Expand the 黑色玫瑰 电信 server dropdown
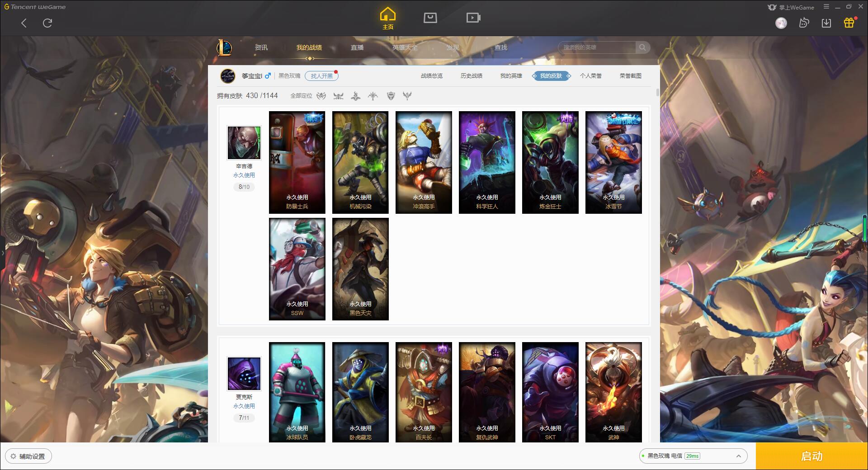This screenshot has width=868, height=470. (693, 456)
